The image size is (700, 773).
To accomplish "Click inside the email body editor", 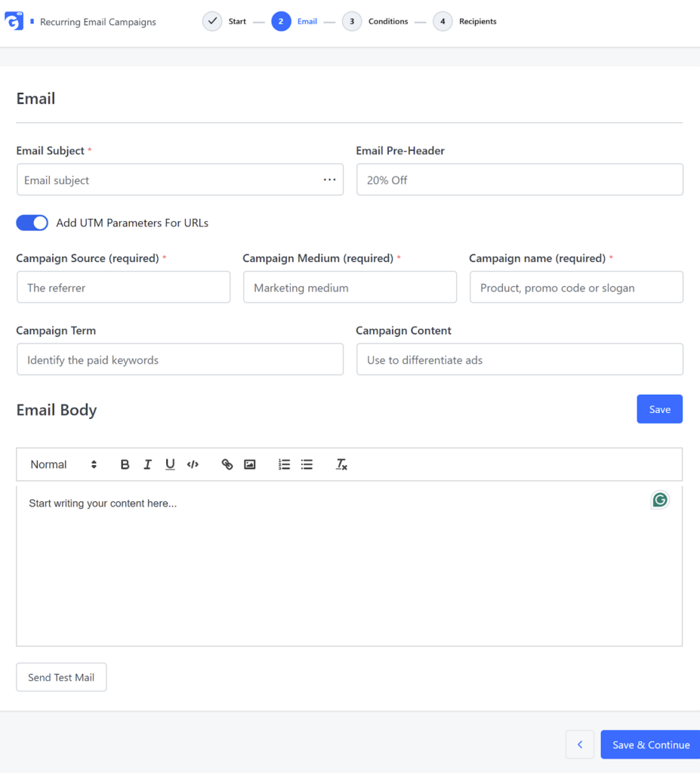I will click(x=350, y=566).
